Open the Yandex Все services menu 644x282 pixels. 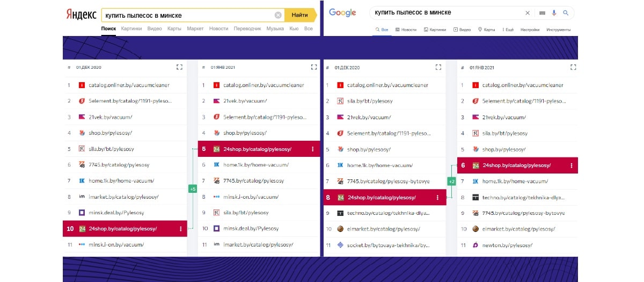(308, 28)
